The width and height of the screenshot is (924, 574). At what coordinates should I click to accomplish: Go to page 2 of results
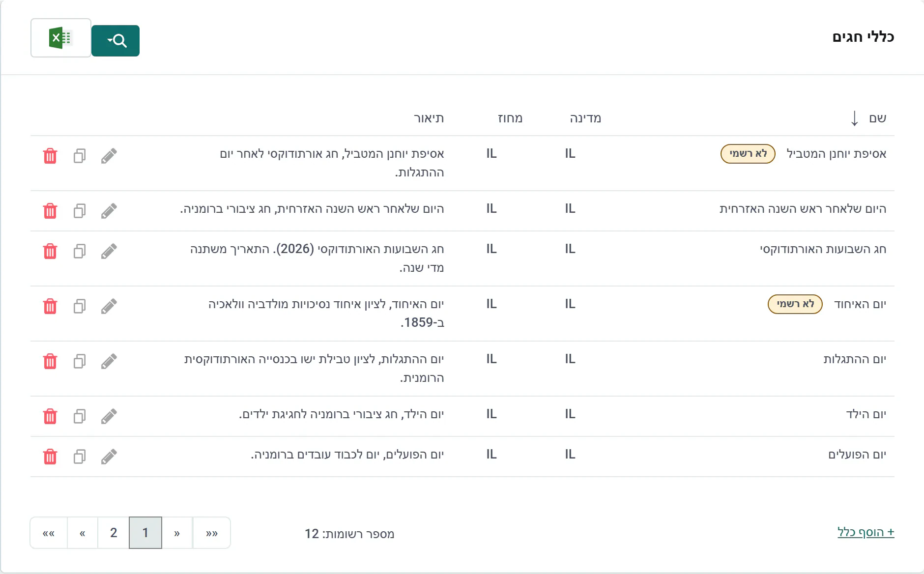tap(114, 533)
